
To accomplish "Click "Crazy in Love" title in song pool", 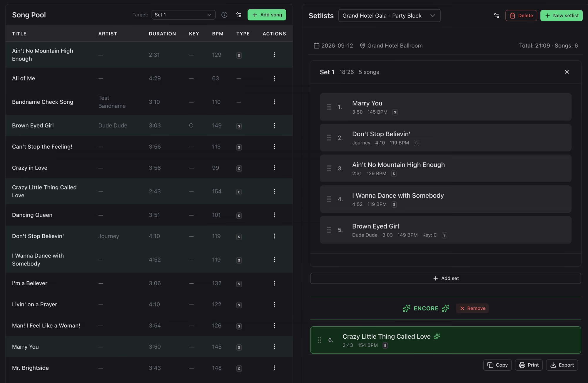I will [x=29, y=168].
